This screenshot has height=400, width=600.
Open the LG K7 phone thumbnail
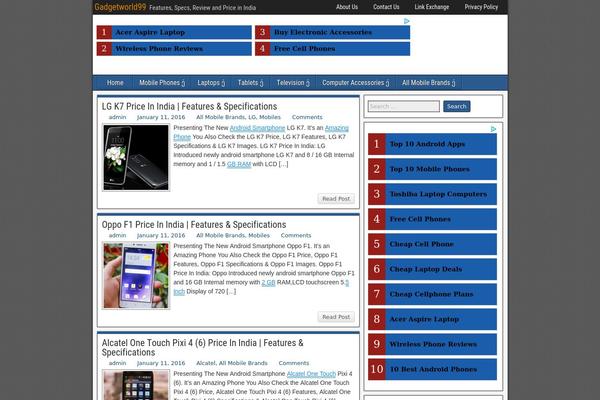[x=136, y=157]
